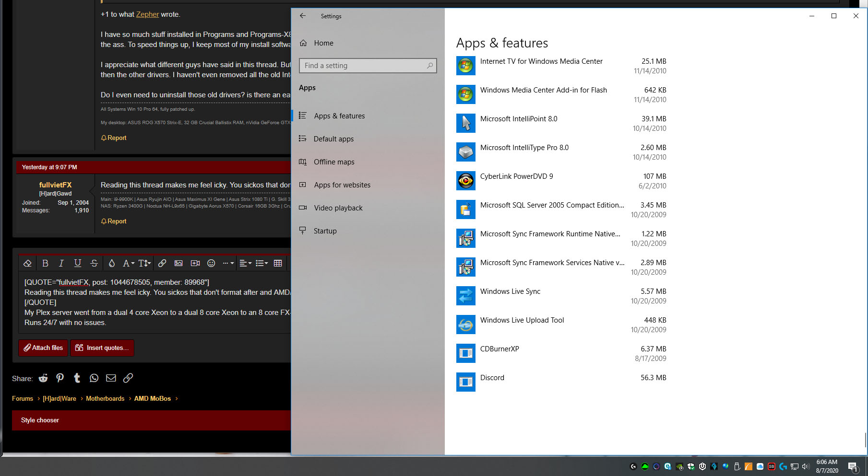Open the smiley emoji picker
The height and width of the screenshot is (476, 868).
(211, 263)
